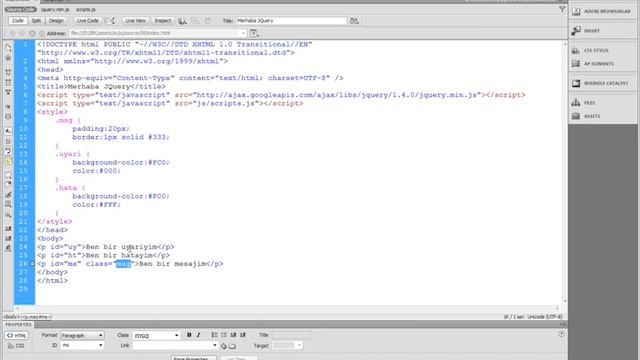
Task: Click the horizontal scrollbar below the code
Action: (x=287, y=309)
